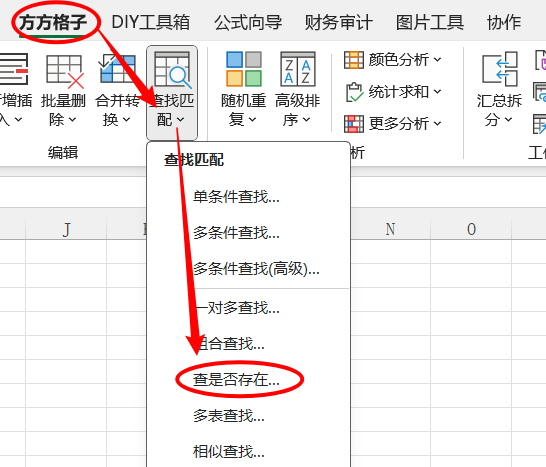Click the 高级排序 AZ sort icon

coord(298,69)
